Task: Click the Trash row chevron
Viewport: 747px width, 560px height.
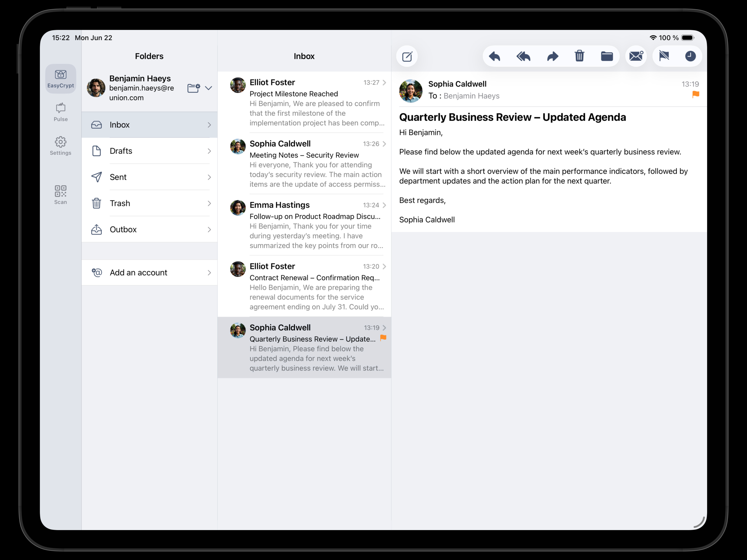Action: click(209, 203)
